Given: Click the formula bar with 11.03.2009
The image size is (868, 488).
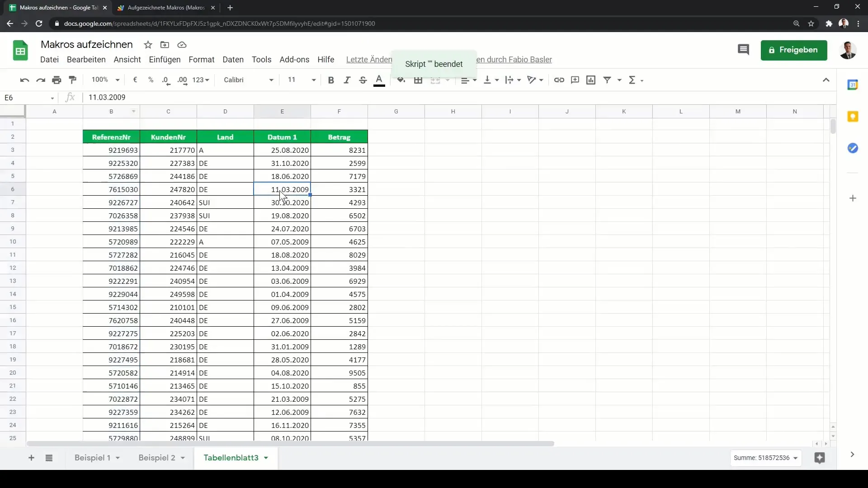Looking at the screenshot, I should point(459,98).
